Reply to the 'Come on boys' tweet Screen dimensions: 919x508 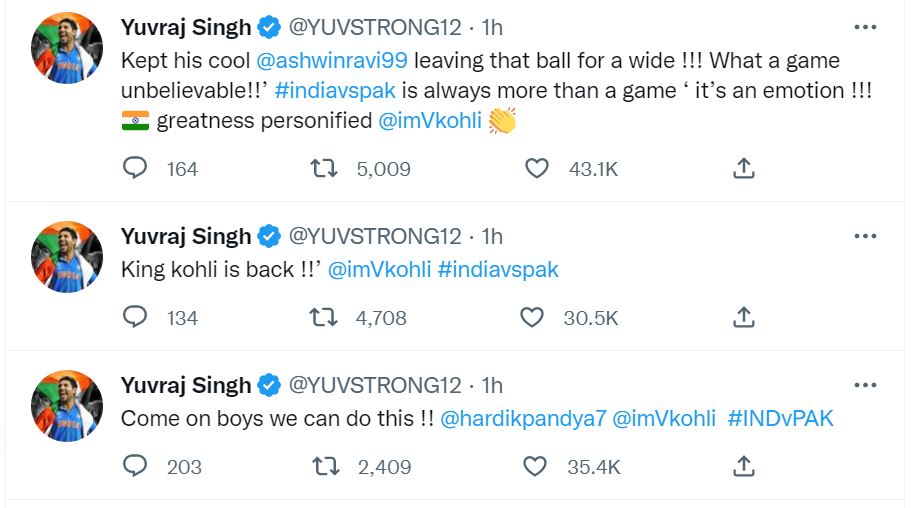(x=135, y=466)
